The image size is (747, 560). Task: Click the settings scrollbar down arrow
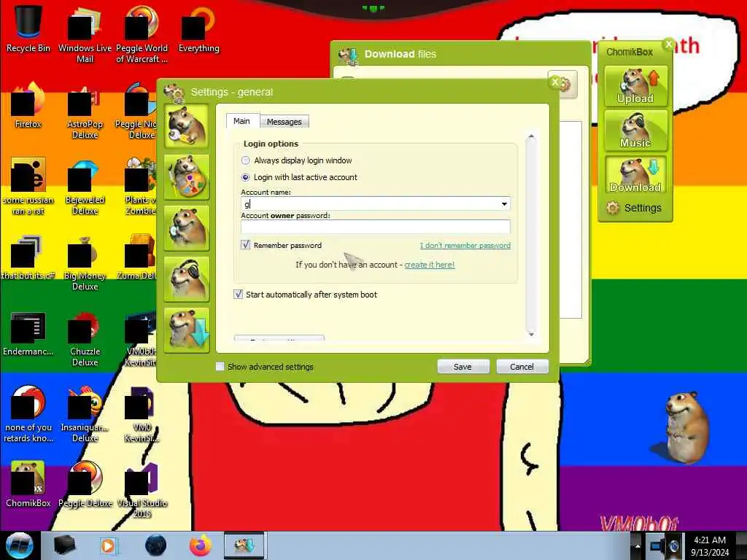(x=531, y=334)
